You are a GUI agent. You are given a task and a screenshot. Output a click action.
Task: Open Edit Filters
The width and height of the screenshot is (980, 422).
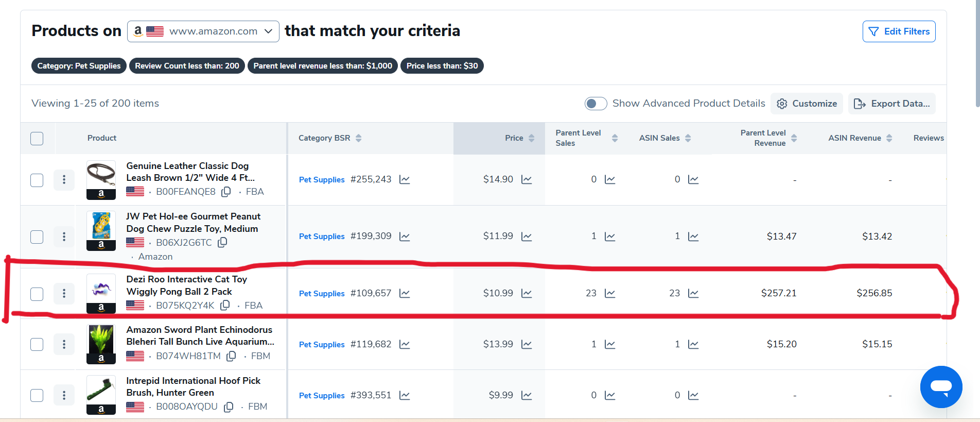899,31
